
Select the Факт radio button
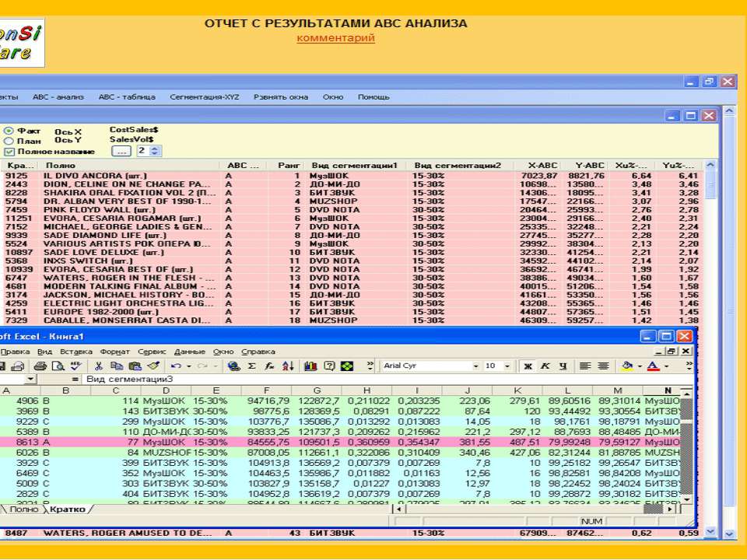click(x=9, y=131)
